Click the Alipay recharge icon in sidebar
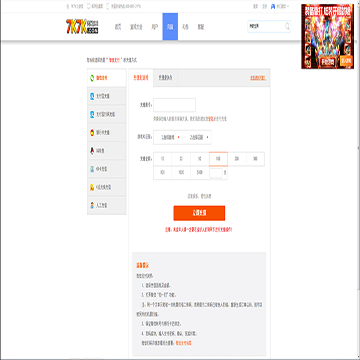Screen dimensions: 360x360 [x=92, y=96]
